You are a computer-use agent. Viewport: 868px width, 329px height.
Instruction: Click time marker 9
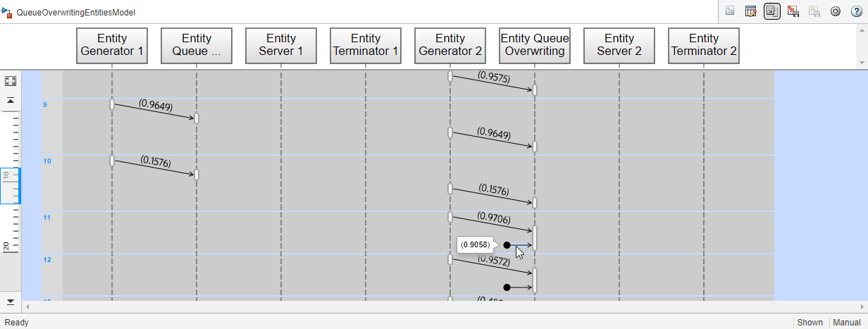45,105
